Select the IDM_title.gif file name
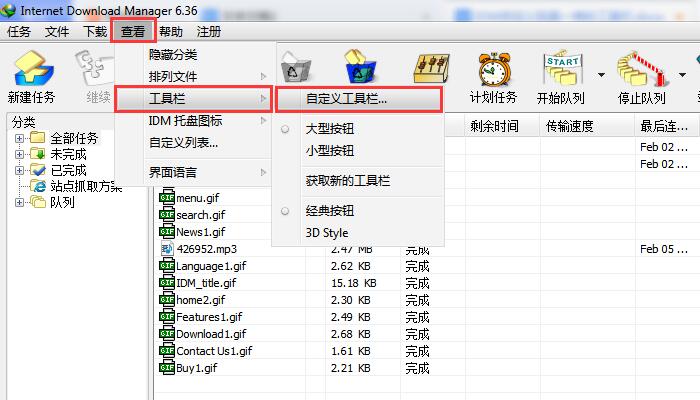700x400 pixels. click(x=206, y=283)
